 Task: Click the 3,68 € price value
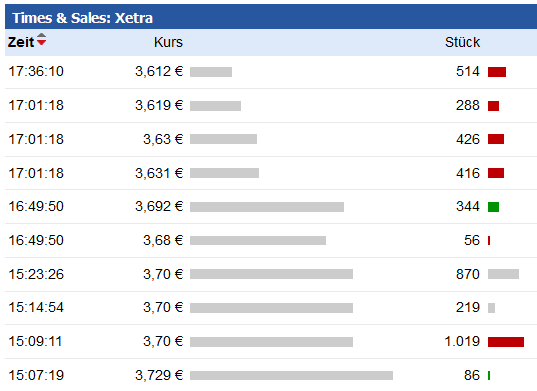(163, 240)
